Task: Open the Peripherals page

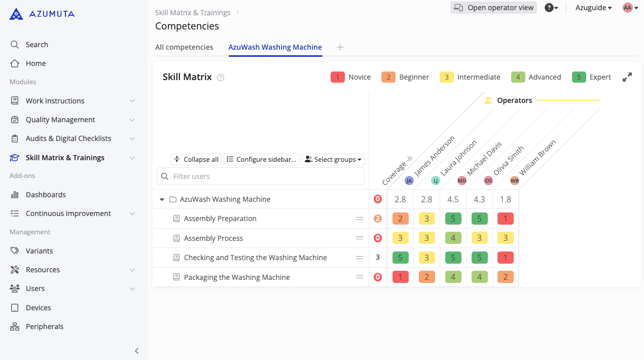Action: tap(45, 327)
